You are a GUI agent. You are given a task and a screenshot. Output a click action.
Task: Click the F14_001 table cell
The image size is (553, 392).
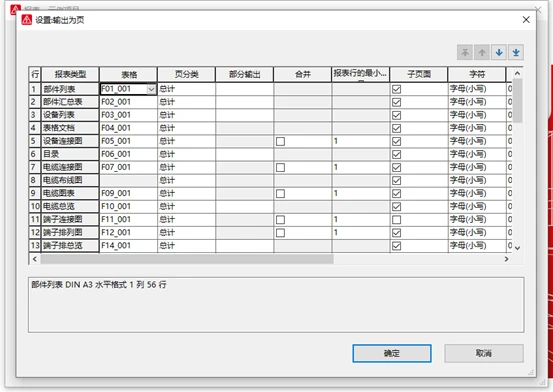click(x=128, y=246)
